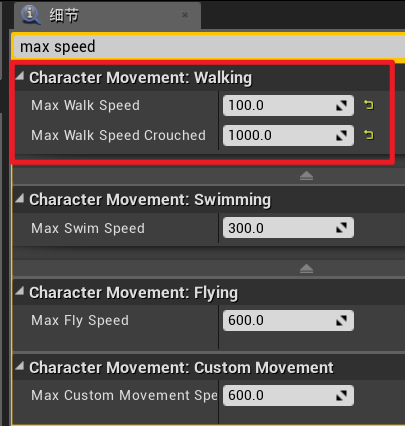This screenshot has width=405, height=426.
Task: Click the slider arrow icon in Max Walk Speed Crouched field
Action: pyautogui.click(x=341, y=135)
